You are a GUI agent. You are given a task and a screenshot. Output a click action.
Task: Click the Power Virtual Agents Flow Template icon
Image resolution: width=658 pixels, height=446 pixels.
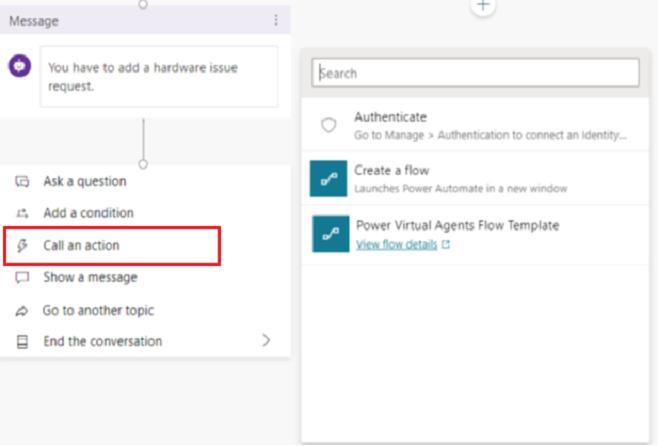331,234
